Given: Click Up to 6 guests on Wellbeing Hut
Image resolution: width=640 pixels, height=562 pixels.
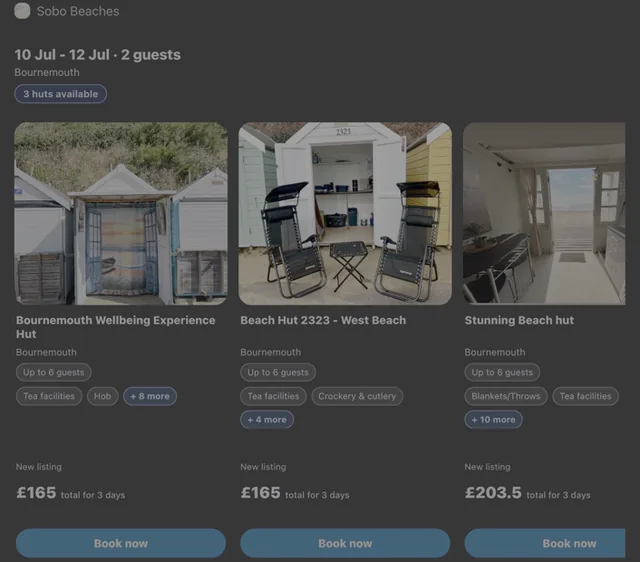Looking at the screenshot, I should pos(53,372).
